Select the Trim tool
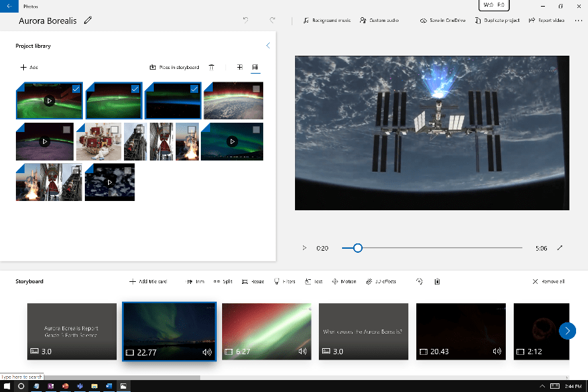The height and width of the screenshot is (392, 588). 196,281
